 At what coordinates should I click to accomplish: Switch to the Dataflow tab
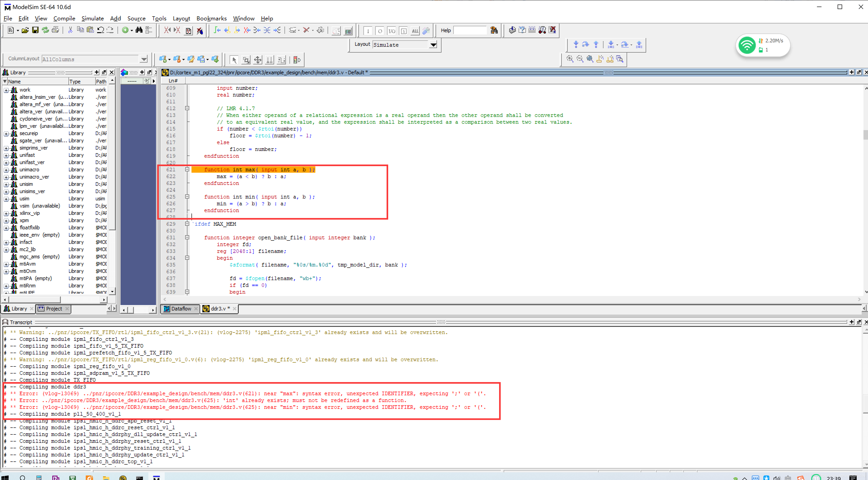(181, 309)
